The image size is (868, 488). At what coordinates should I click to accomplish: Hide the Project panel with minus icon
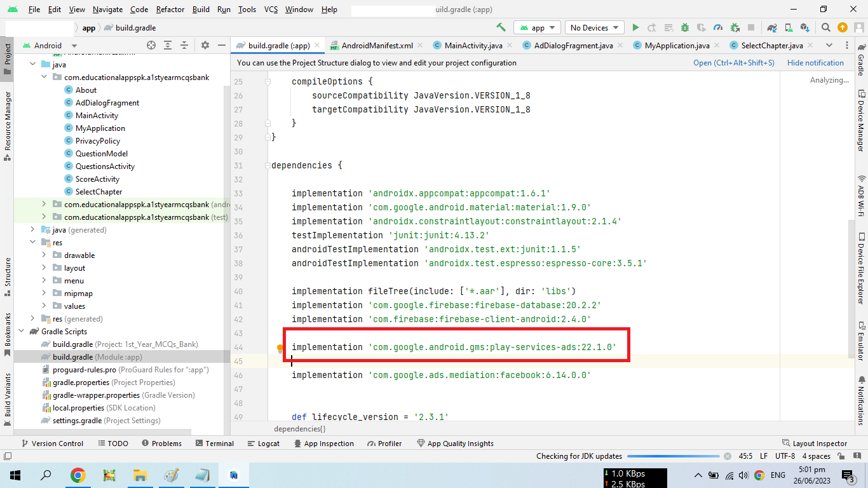(221, 45)
